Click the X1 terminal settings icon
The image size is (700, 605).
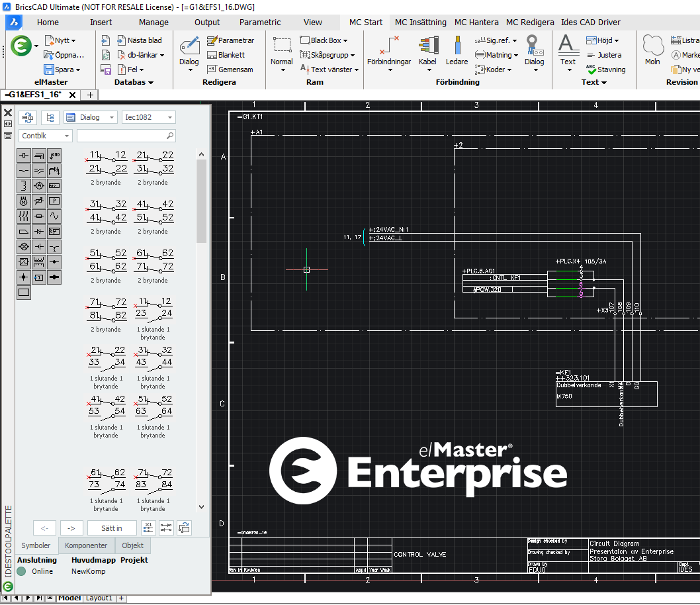point(148,528)
